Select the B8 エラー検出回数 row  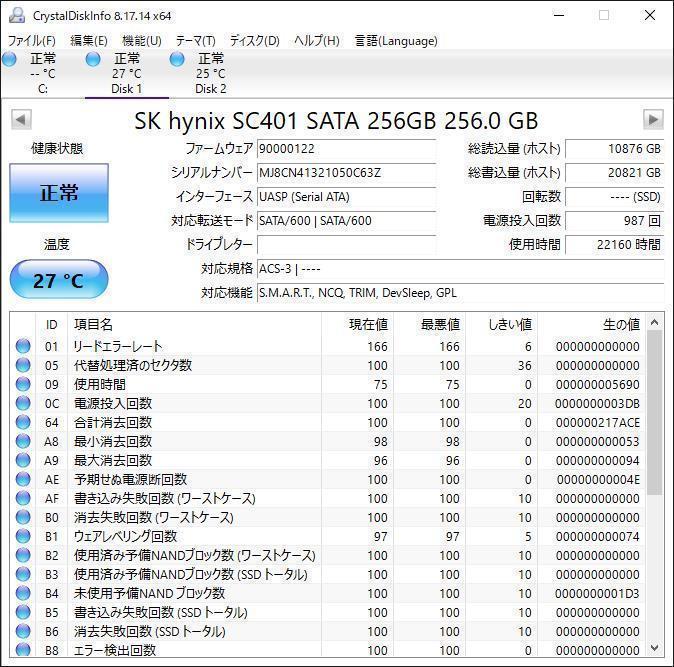327,649
